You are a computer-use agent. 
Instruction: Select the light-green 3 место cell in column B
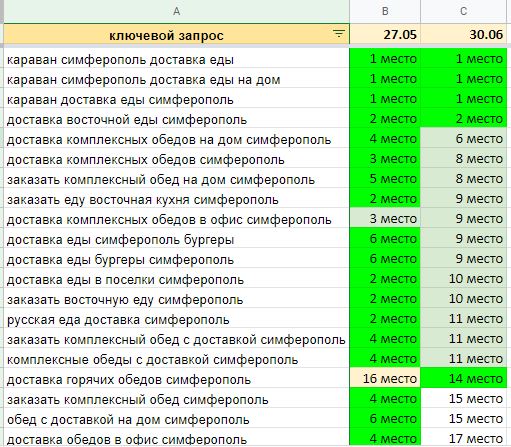(x=385, y=219)
